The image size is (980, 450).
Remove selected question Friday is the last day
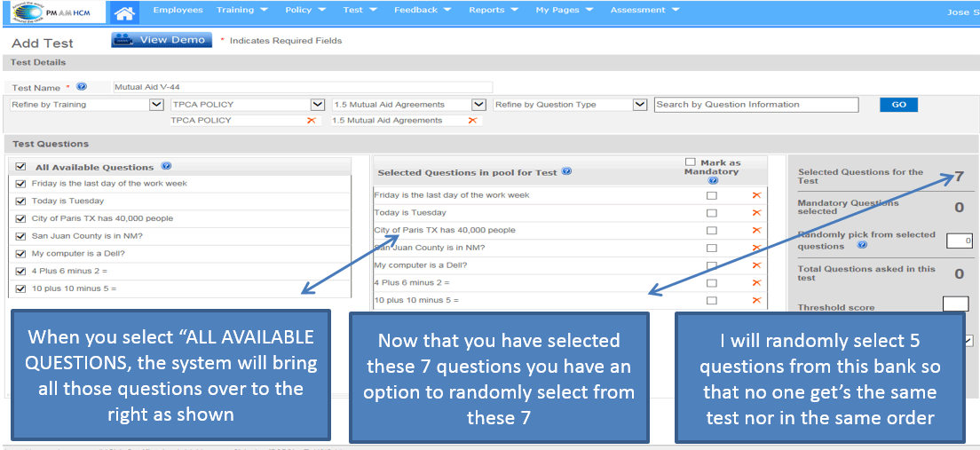[x=756, y=195]
